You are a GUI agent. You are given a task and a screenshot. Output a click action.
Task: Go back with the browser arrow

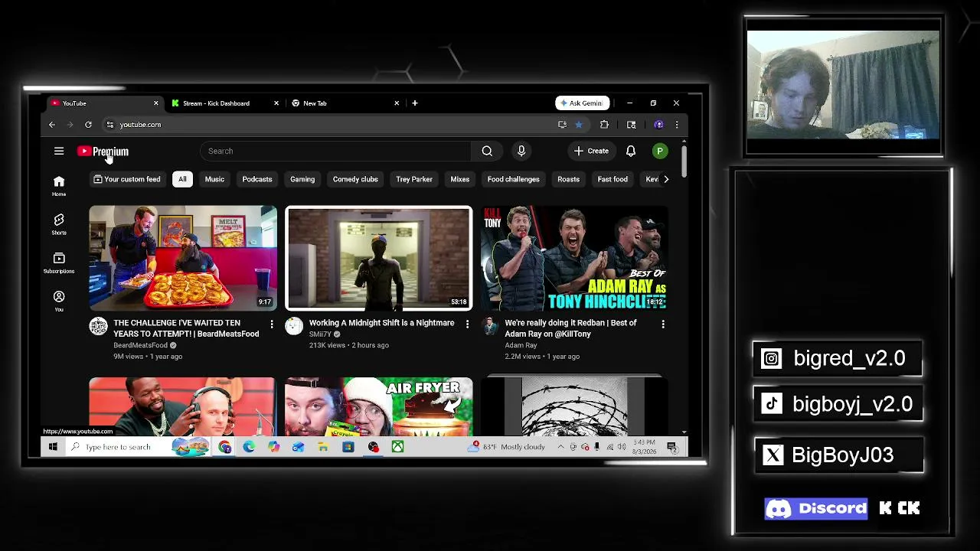(52, 125)
